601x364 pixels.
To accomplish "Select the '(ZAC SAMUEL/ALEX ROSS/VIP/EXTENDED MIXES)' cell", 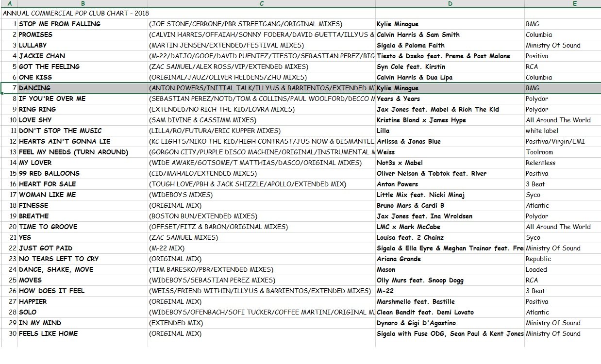I will point(262,66).
